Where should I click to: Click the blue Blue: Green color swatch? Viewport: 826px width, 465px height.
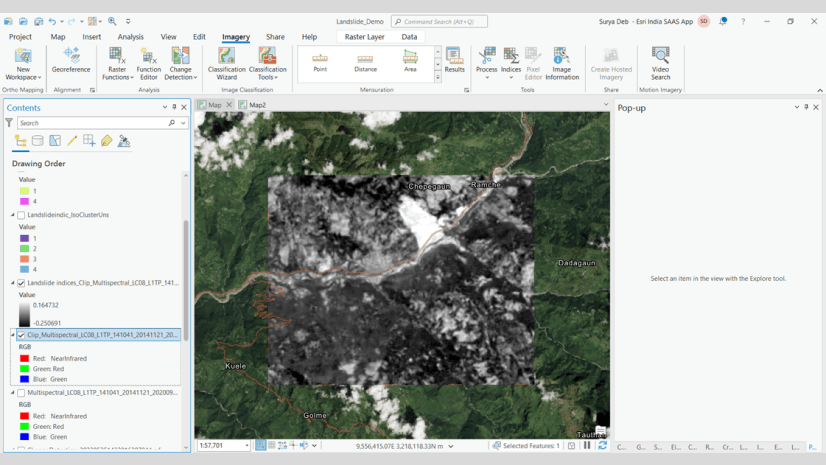(x=24, y=380)
